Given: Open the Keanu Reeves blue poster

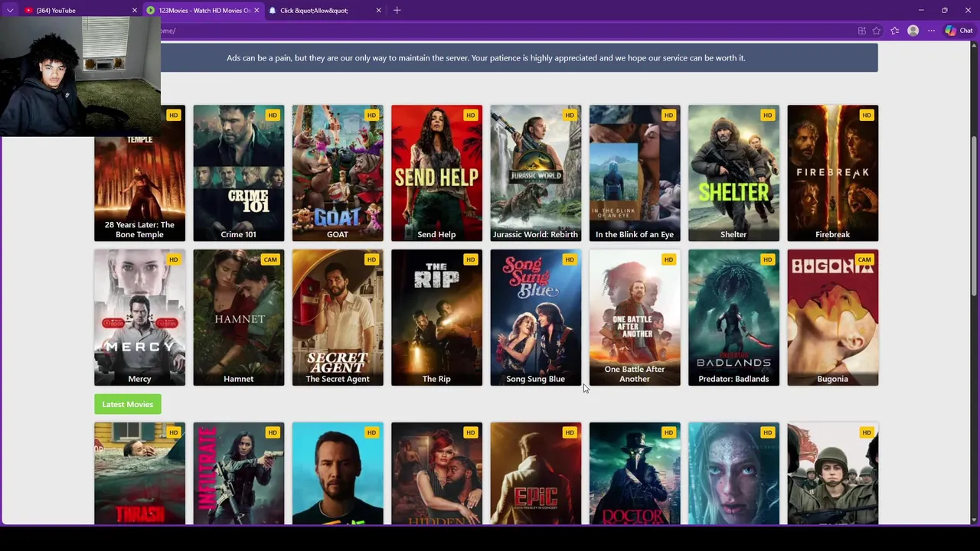Looking at the screenshot, I should (x=338, y=474).
